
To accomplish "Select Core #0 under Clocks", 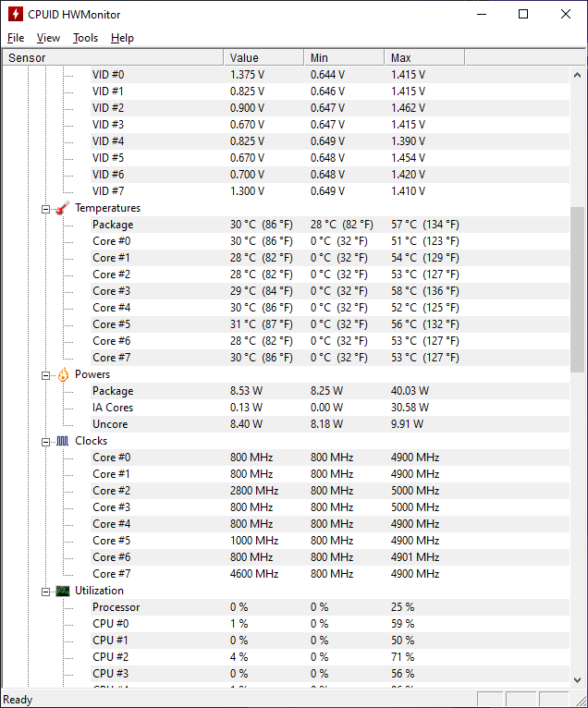I will [x=330, y=458].
